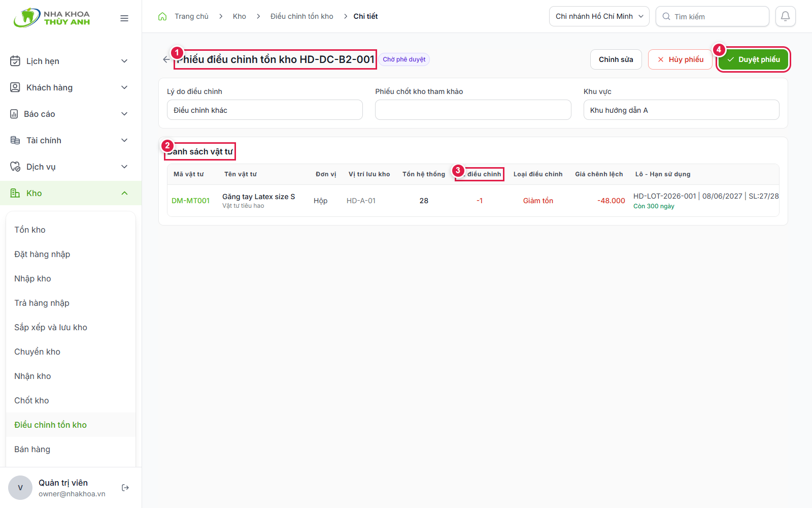Open material code DM-MT001 link

coord(190,201)
